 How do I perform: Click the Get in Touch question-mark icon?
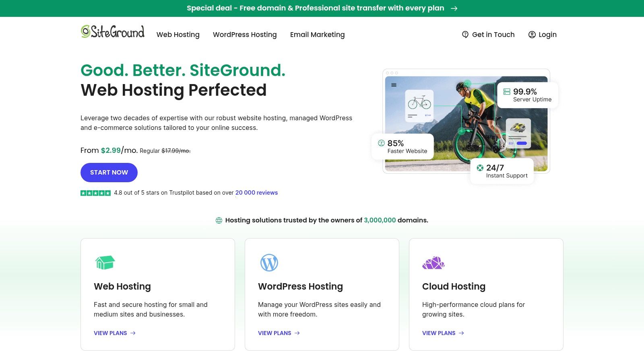pyautogui.click(x=465, y=35)
